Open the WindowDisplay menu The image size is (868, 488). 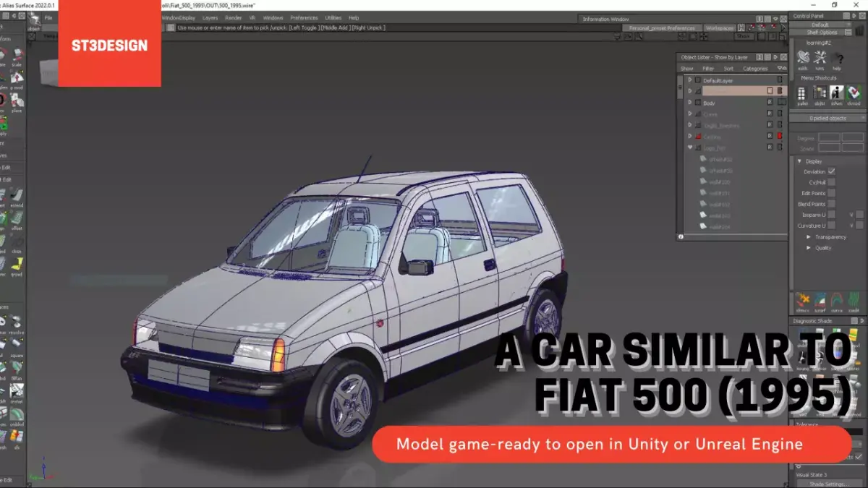[x=178, y=17]
